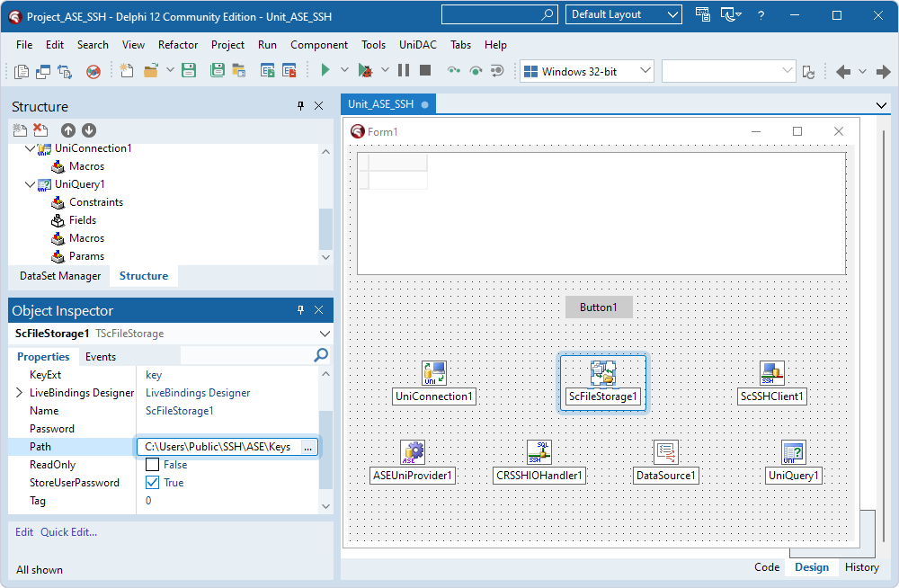Open the Component menu
899x588 pixels.
pyautogui.click(x=320, y=44)
